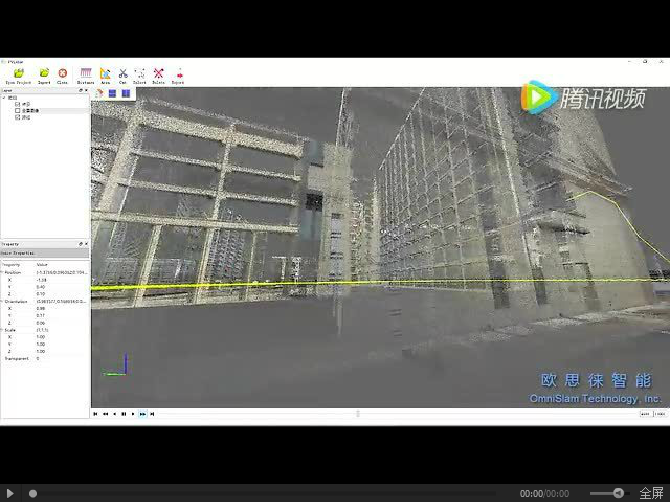
Task: Click the Transparent property value field
Action: pos(60,358)
